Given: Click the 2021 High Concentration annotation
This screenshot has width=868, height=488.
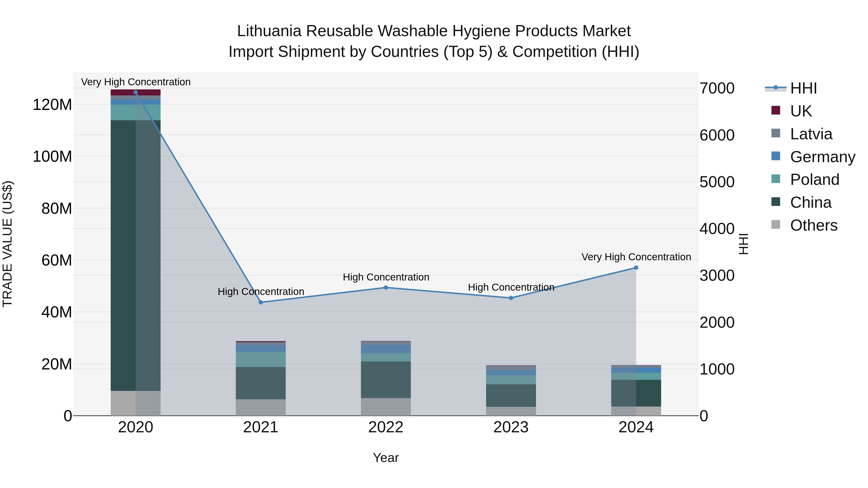Looking at the screenshot, I should (x=261, y=291).
